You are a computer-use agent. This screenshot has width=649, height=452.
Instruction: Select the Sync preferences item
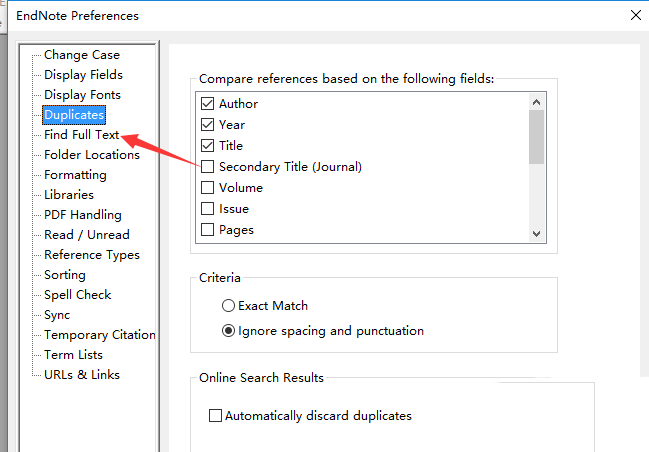tap(57, 315)
